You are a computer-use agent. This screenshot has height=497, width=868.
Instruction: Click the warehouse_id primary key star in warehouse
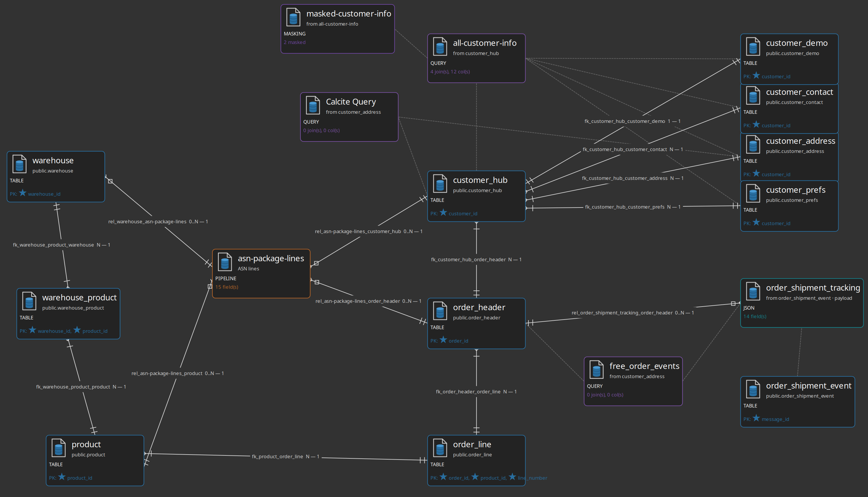(23, 193)
